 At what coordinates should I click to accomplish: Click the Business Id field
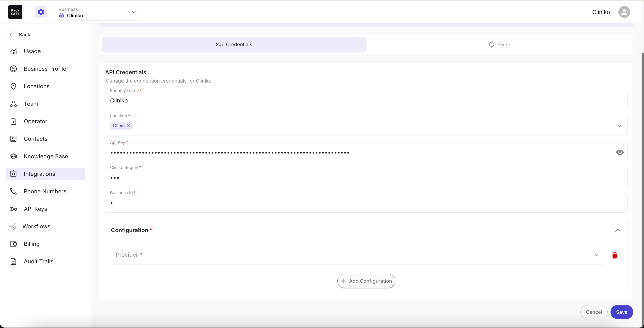(366, 203)
